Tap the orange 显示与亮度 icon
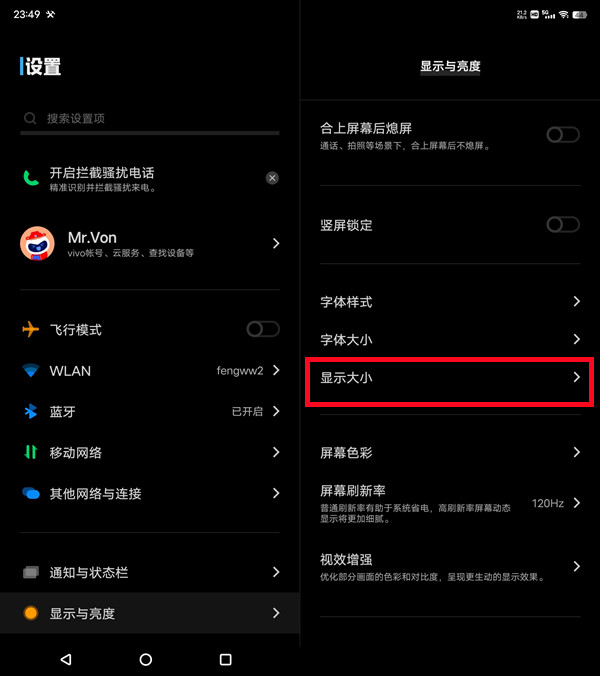 [x=31, y=613]
